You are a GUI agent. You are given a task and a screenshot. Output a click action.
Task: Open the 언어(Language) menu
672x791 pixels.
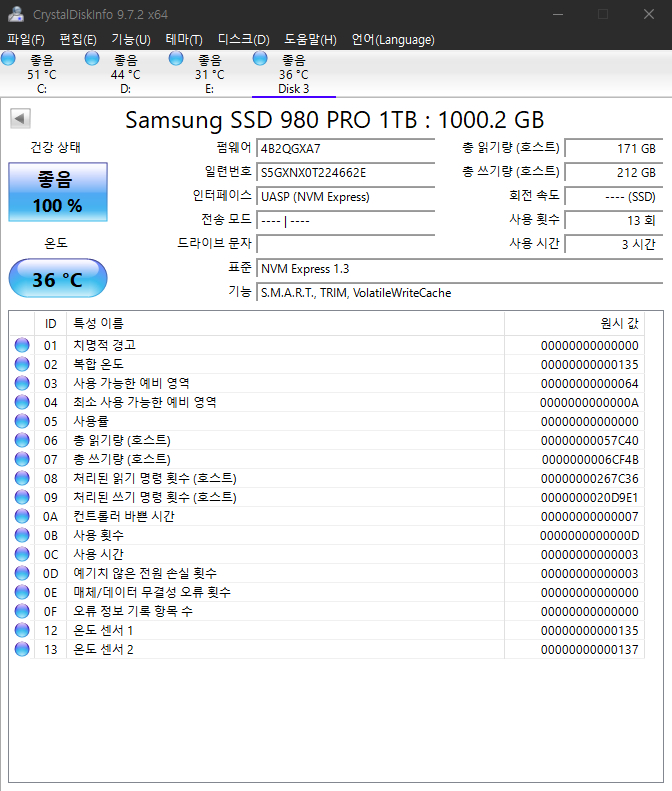click(x=393, y=39)
